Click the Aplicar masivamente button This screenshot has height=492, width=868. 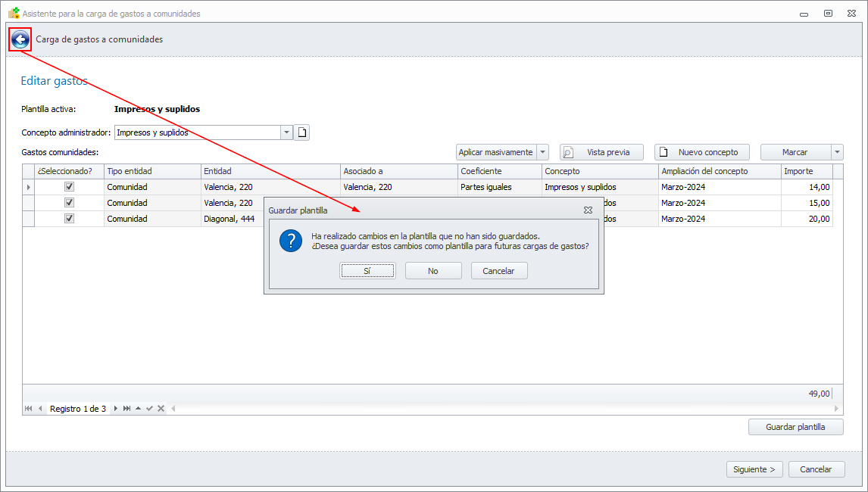tap(496, 152)
